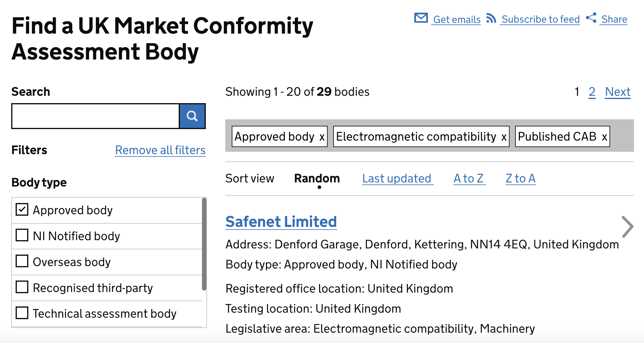This screenshot has width=644, height=343.
Task: Tick the Technical assessment body checkbox
Action: coord(22,313)
